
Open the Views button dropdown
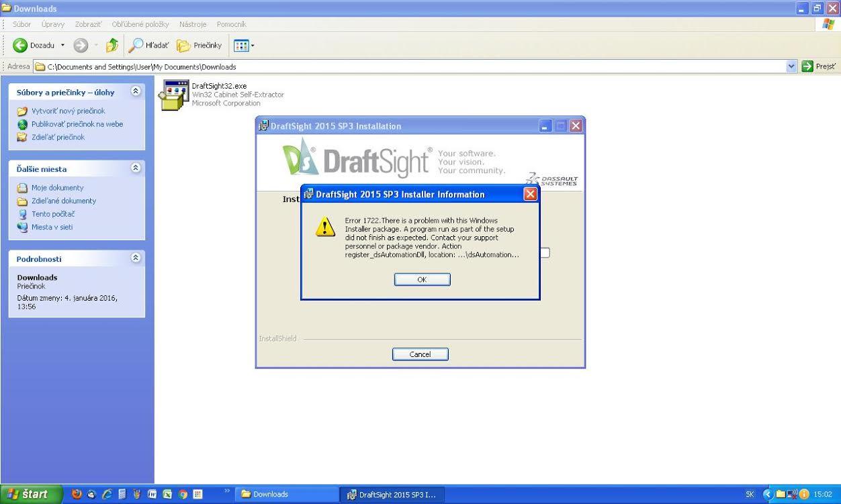pyautogui.click(x=243, y=46)
